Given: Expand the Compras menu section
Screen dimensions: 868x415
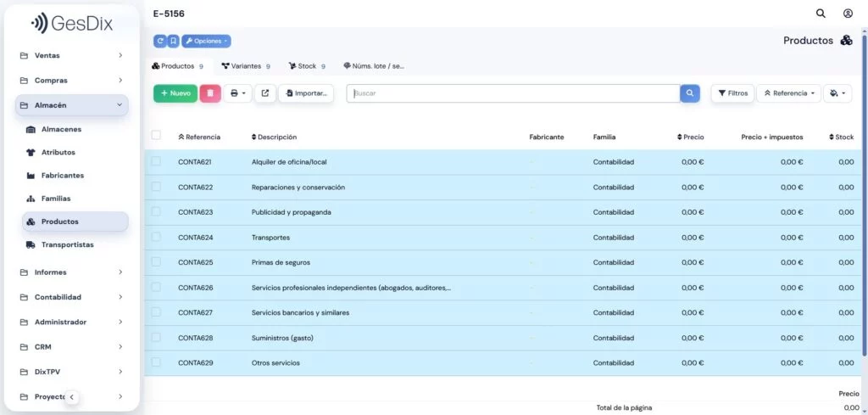Looking at the screenshot, I should [72, 81].
